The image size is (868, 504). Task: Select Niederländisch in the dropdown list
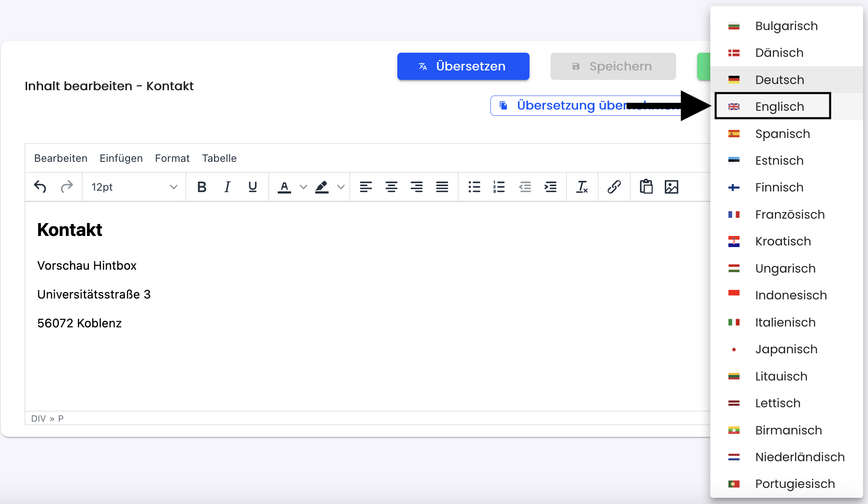tap(786, 457)
